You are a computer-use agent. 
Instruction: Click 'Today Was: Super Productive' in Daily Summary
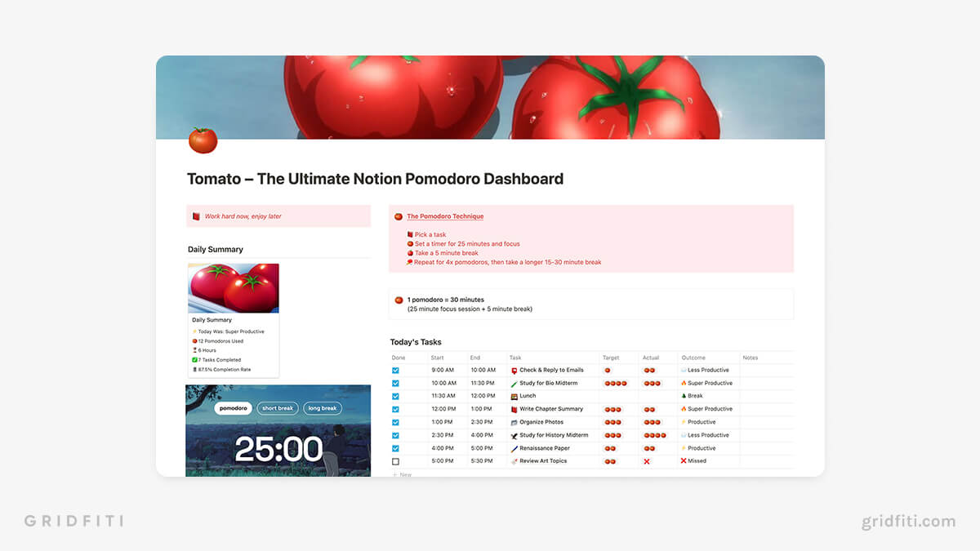click(x=231, y=331)
